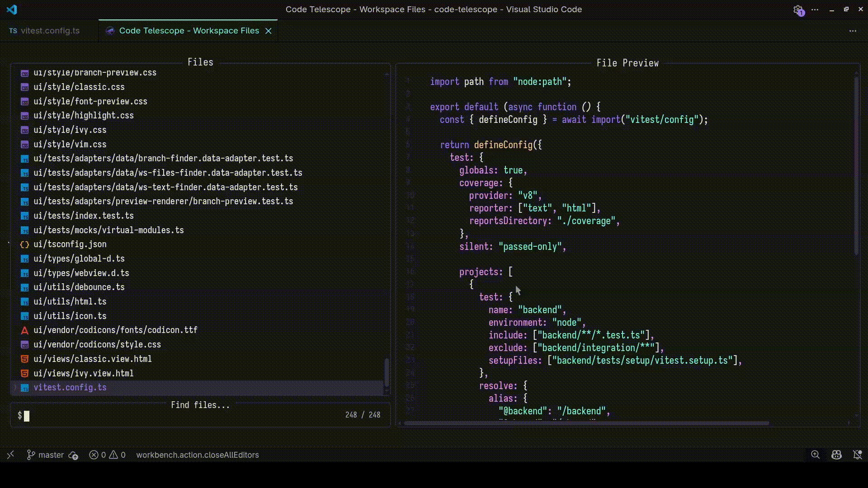Click the File Preview vertical scrollbar
Screen dimensions: 868x488
pyautogui.click(x=856, y=166)
